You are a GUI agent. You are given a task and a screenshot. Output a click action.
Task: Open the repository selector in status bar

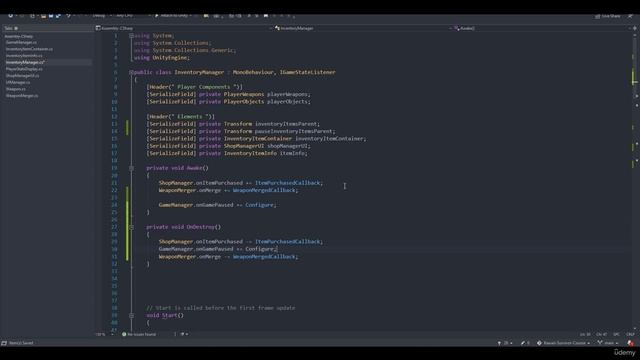(564, 343)
